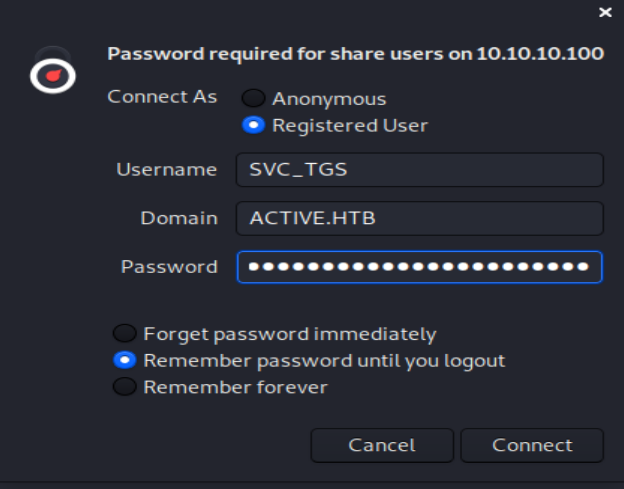This screenshot has height=489, width=624.
Task: Click the "Forget password immediately" option text
Action: pyautogui.click(x=290, y=334)
